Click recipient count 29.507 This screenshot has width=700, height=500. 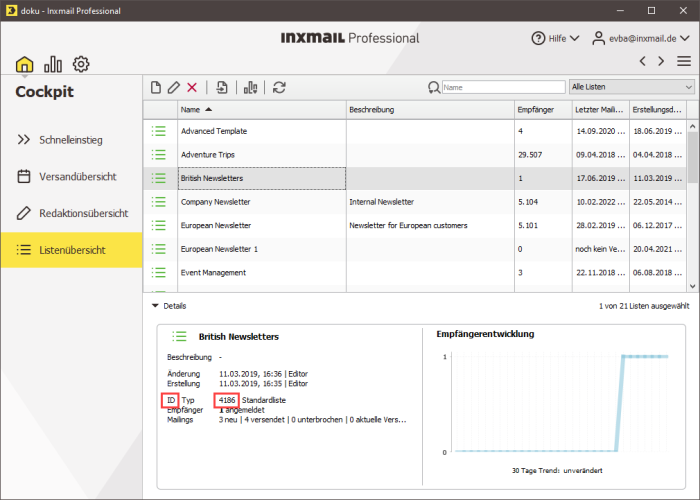(530, 155)
